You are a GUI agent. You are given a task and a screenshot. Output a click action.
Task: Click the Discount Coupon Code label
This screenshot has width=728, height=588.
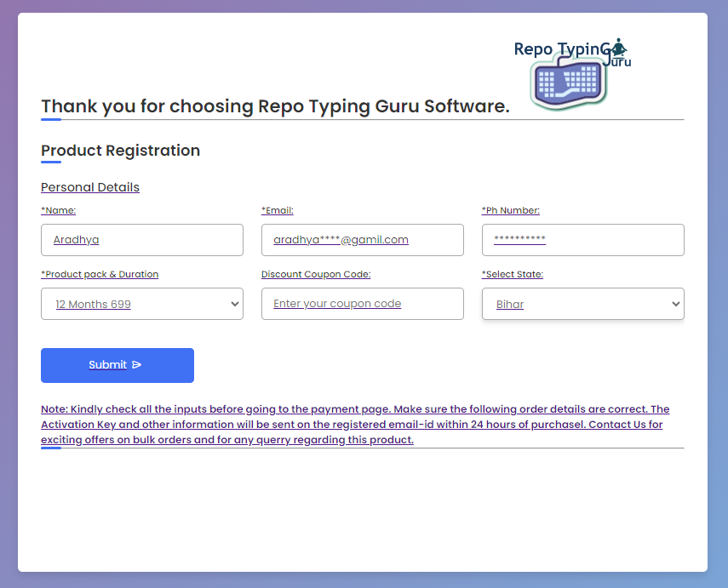tap(316, 274)
